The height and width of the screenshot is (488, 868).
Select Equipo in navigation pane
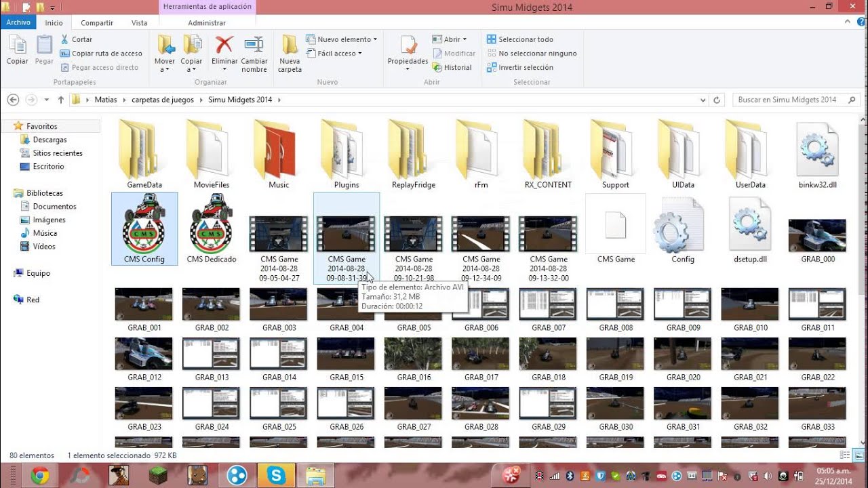point(38,273)
